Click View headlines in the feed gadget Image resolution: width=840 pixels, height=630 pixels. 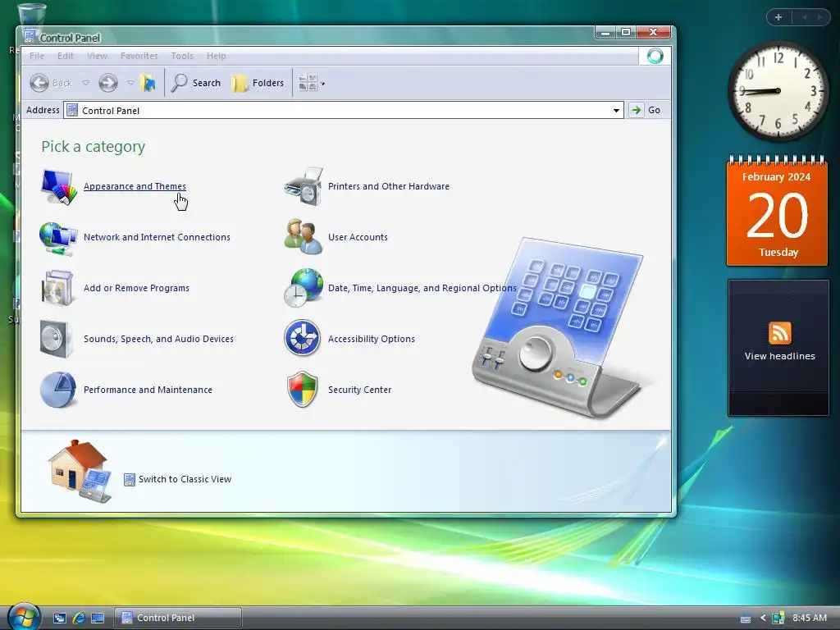point(779,356)
